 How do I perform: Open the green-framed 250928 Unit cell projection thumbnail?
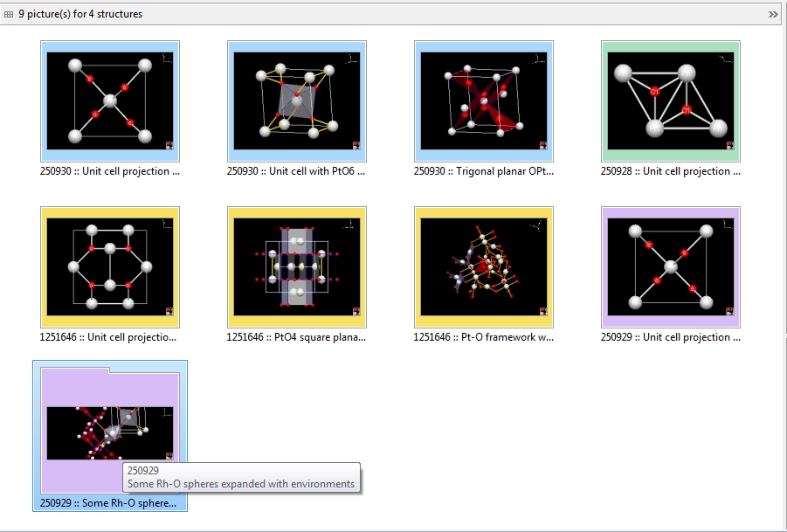(671, 100)
